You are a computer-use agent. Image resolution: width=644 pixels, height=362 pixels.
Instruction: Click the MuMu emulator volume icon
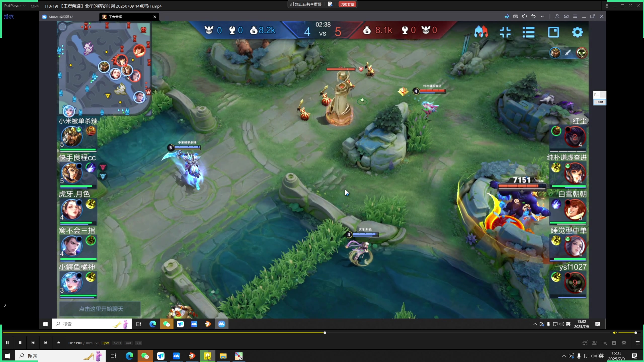[525, 16]
